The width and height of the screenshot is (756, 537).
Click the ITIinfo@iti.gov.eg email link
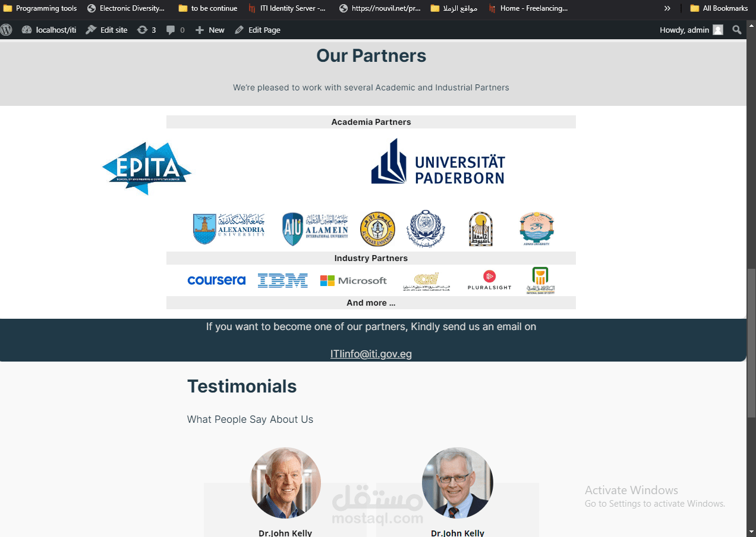coord(371,354)
